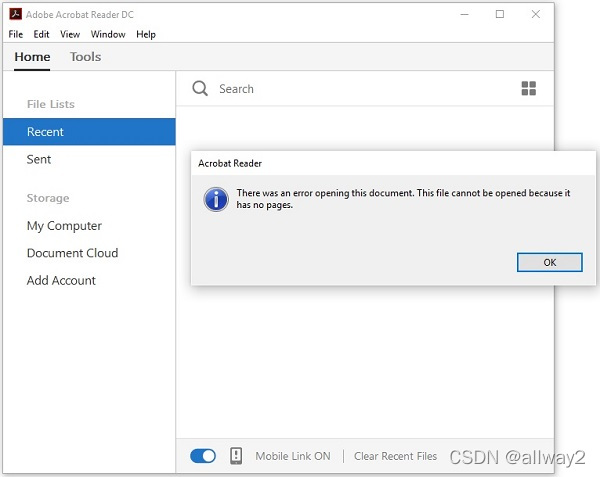Click the 'File Lists' section heading

(x=51, y=104)
